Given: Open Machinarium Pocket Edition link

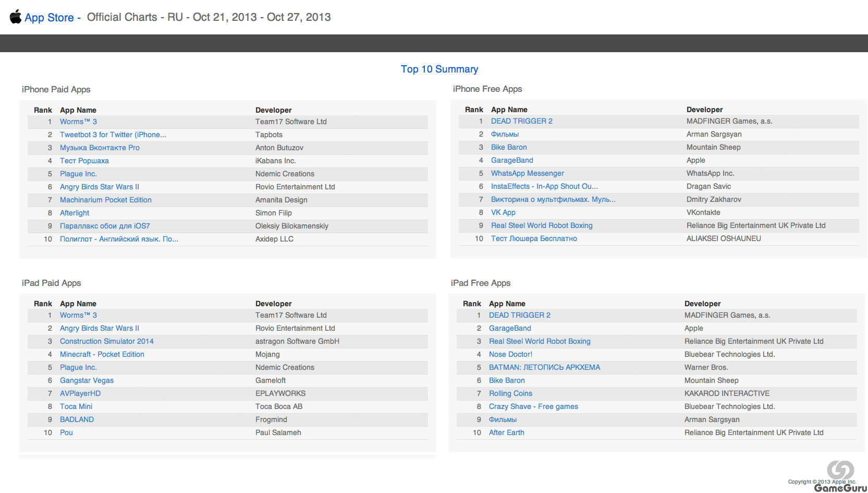Looking at the screenshot, I should tap(106, 200).
